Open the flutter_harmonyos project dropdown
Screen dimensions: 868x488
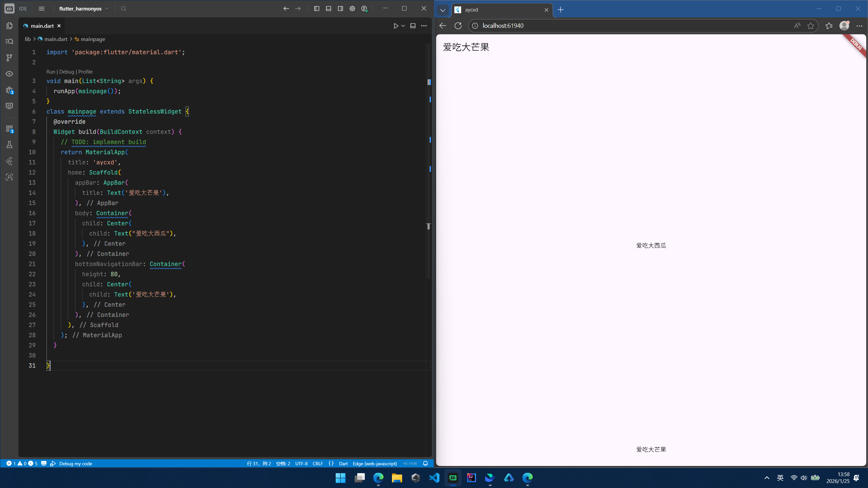point(83,8)
